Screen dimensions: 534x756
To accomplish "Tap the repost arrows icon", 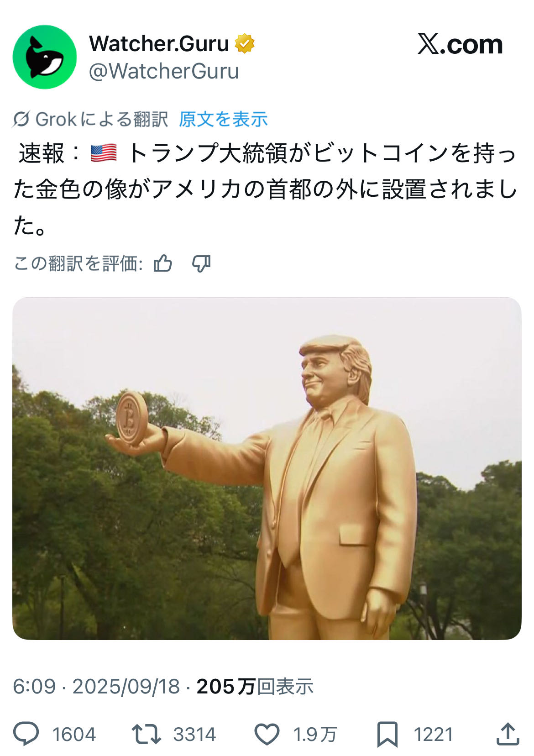I will (146, 734).
